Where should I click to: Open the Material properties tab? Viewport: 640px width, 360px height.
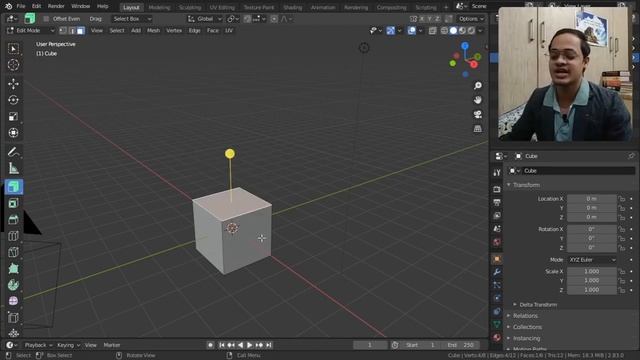[x=497, y=337]
